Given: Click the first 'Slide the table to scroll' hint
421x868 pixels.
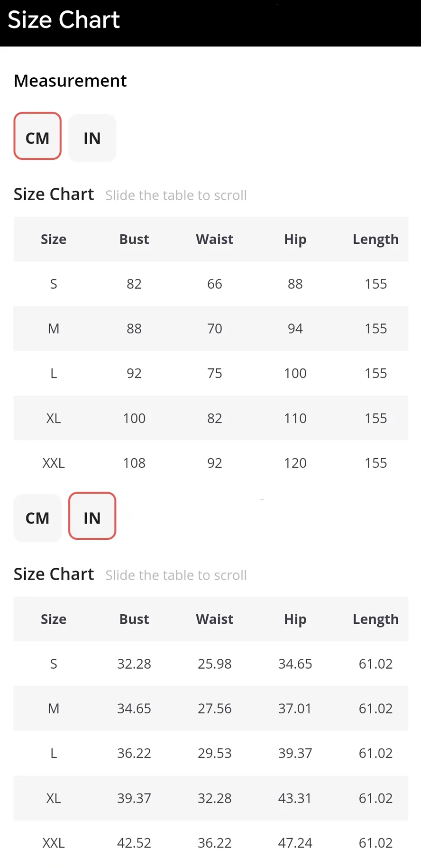Looking at the screenshot, I should pyautogui.click(x=176, y=195).
